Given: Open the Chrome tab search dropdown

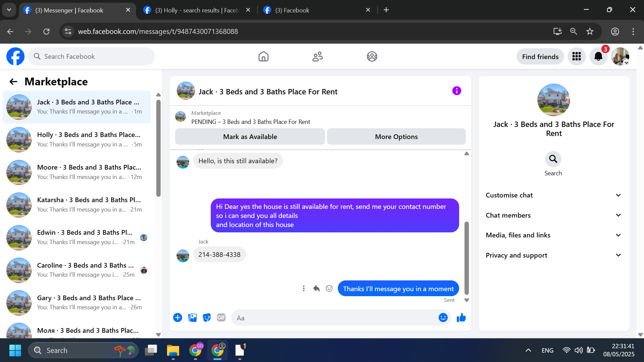Looking at the screenshot, I should [9, 10].
